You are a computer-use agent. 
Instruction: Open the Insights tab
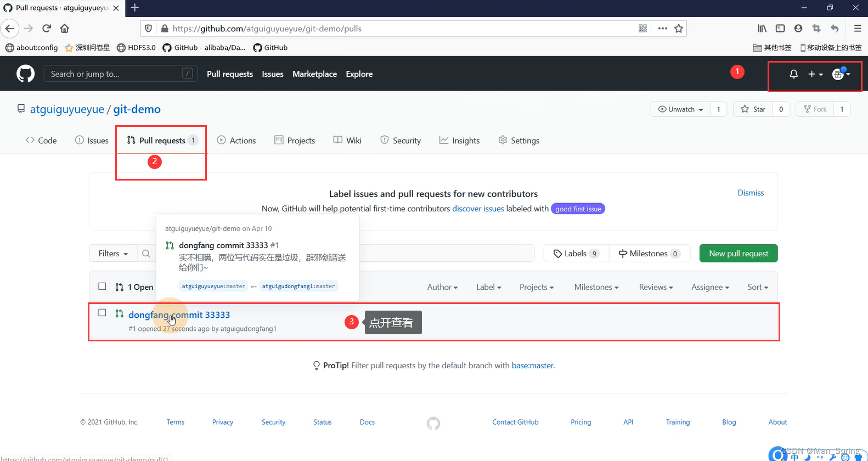coord(459,140)
